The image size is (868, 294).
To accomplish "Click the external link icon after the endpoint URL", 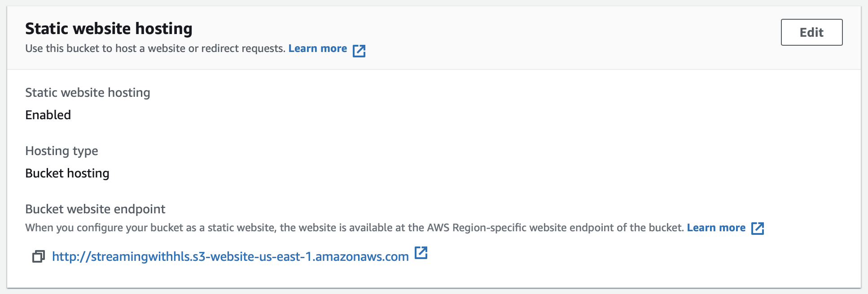I will tap(421, 253).
